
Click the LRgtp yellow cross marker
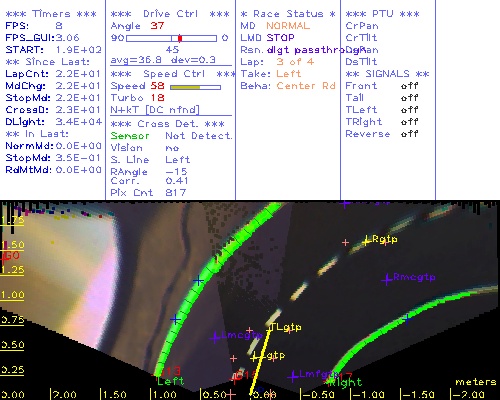click(x=367, y=241)
